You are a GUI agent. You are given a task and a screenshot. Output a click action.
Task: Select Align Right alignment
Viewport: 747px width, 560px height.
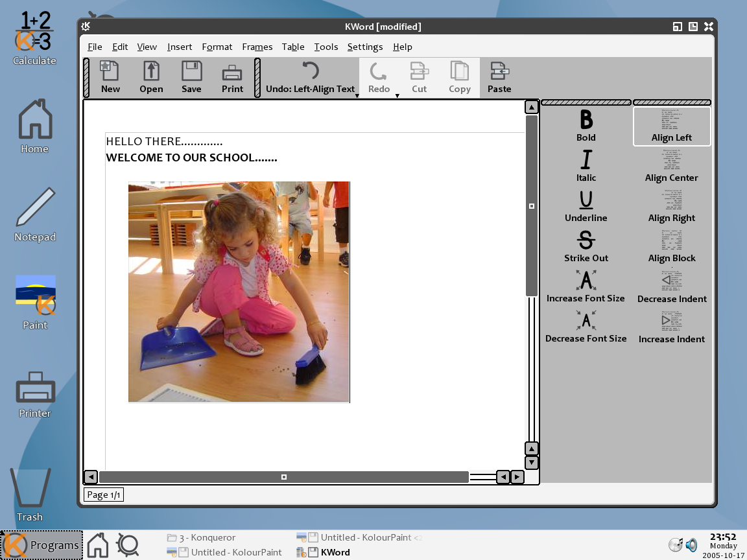tap(672, 207)
